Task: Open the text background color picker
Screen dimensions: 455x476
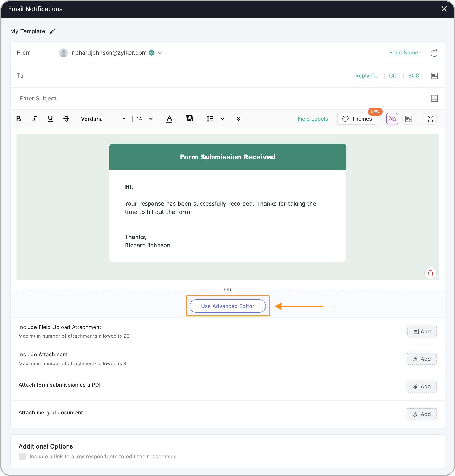Action: click(189, 118)
